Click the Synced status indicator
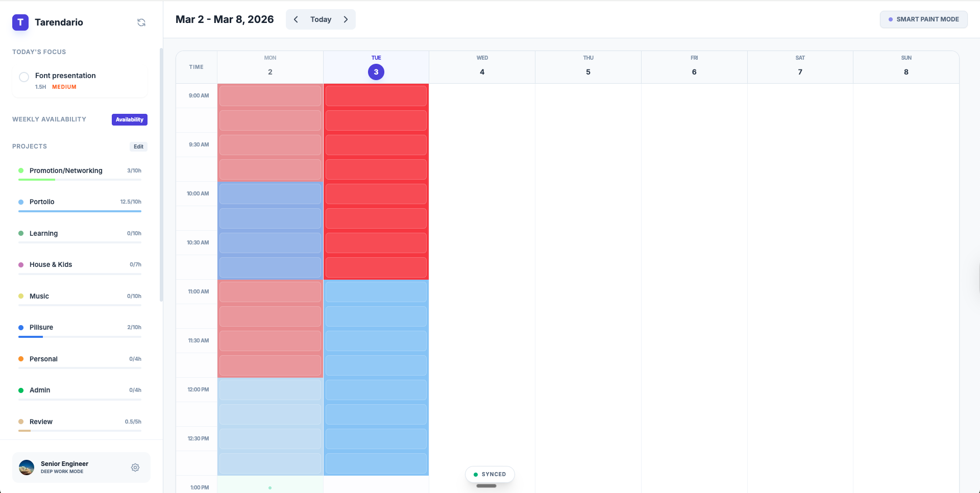The width and height of the screenshot is (980, 493). tap(489, 474)
